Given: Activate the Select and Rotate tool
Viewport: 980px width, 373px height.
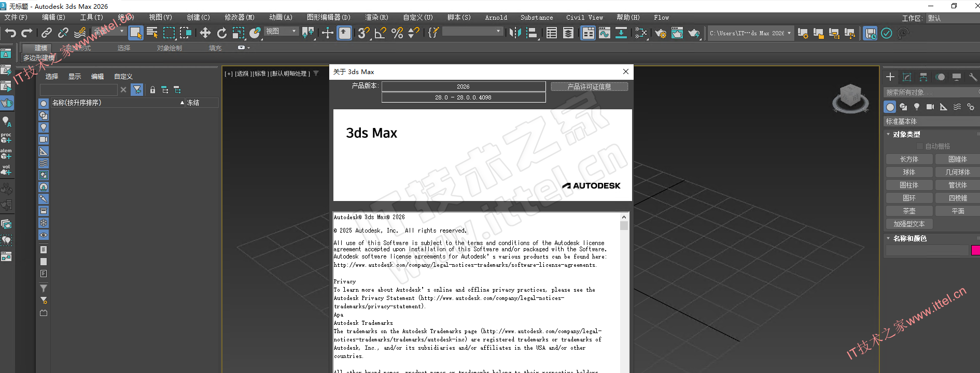Looking at the screenshot, I should point(222,33).
